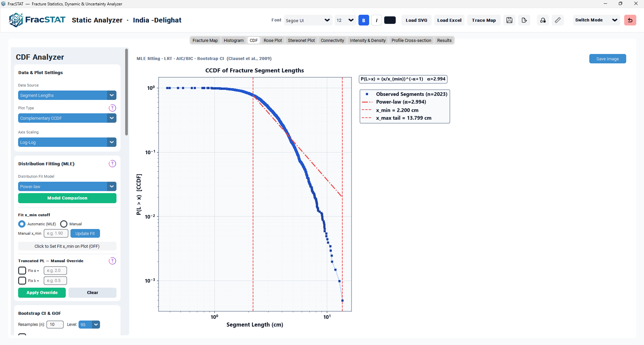Select the ruler measure tool
This screenshot has height=345, width=644.
558,20
